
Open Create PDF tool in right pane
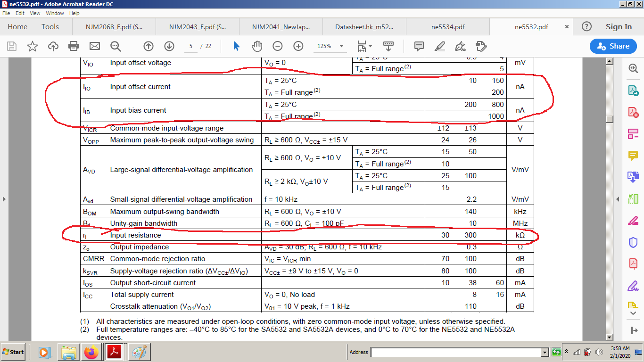pos(633,112)
